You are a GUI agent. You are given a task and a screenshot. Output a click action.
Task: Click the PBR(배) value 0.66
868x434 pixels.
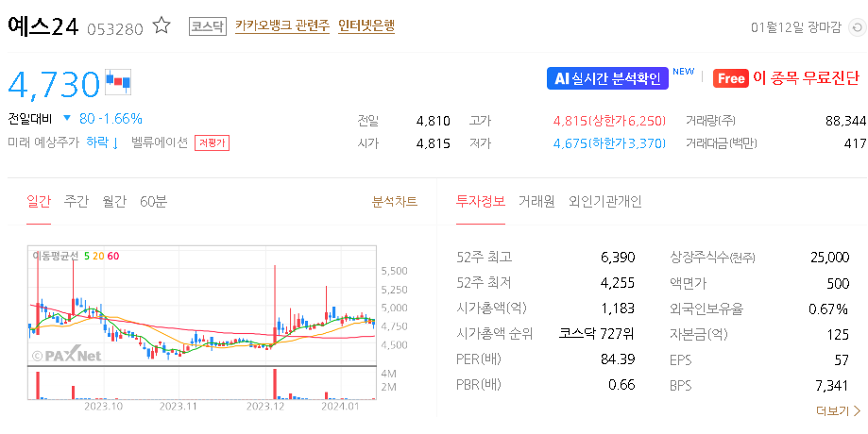click(x=621, y=385)
